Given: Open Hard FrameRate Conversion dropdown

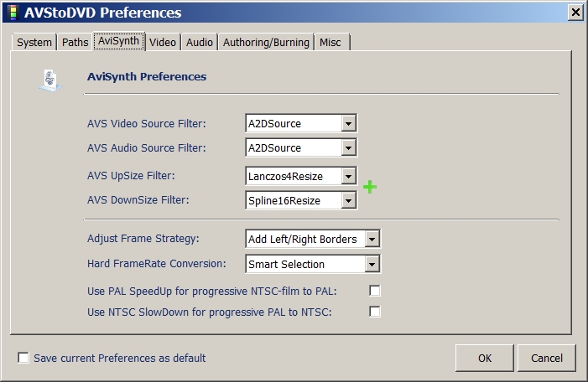Looking at the screenshot, I should click(x=372, y=264).
